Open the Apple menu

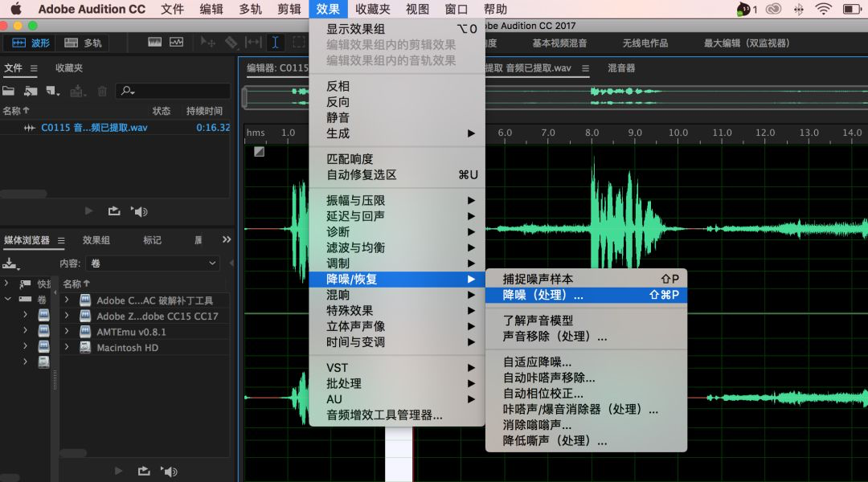(x=16, y=9)
